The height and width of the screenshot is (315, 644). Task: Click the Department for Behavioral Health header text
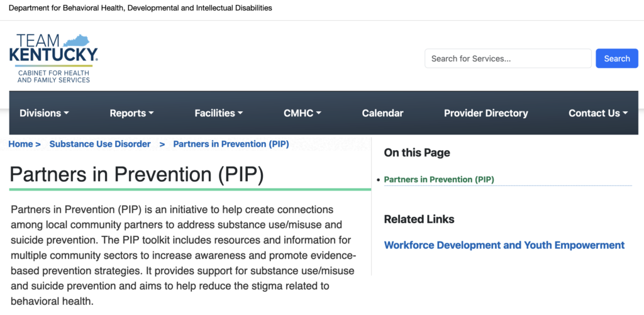click(140, 8)
